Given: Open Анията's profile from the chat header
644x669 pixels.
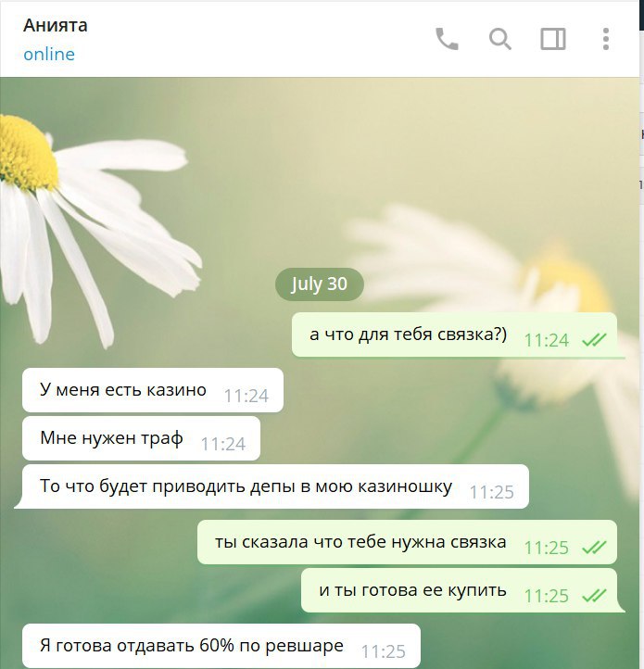Looking at the screenshot, I should (x=55, y=26).
